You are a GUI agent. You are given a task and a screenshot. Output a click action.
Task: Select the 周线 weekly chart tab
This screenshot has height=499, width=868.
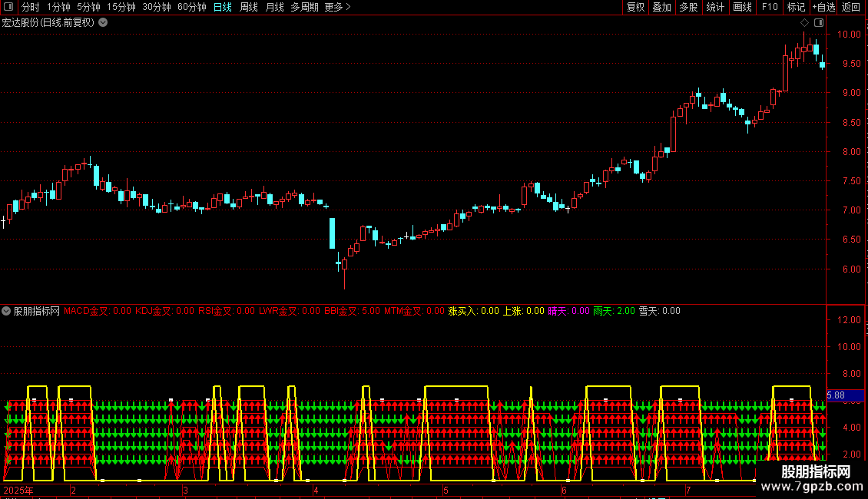pyautogui.click(x=249, y=7)
